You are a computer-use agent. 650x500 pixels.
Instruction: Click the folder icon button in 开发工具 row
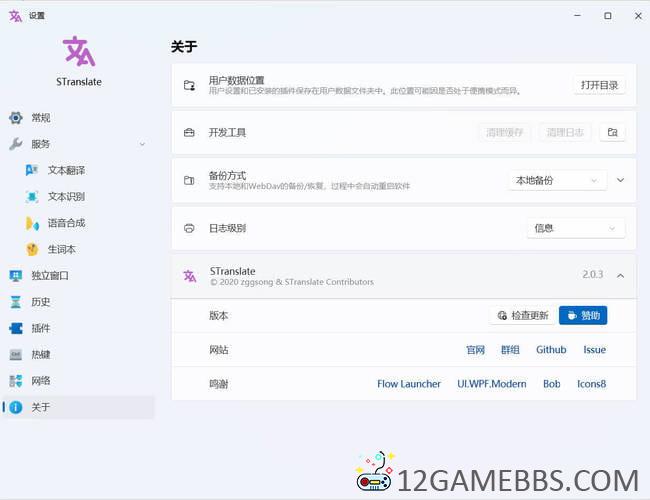612,132
